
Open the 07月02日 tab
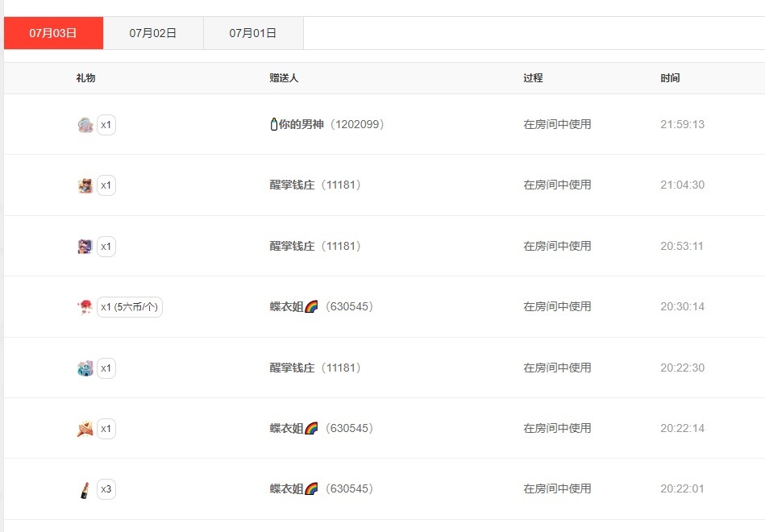pyautogui.click(x=153, y=33)
